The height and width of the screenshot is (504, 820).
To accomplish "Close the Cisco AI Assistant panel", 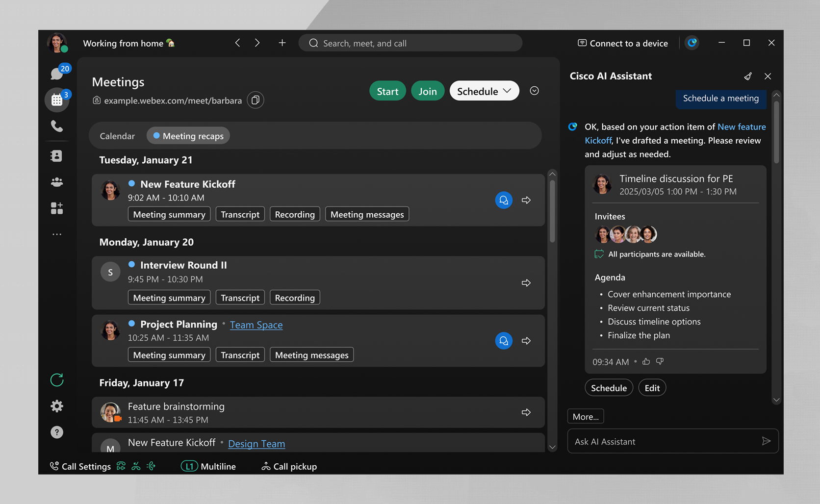I will tap(768, 76).
